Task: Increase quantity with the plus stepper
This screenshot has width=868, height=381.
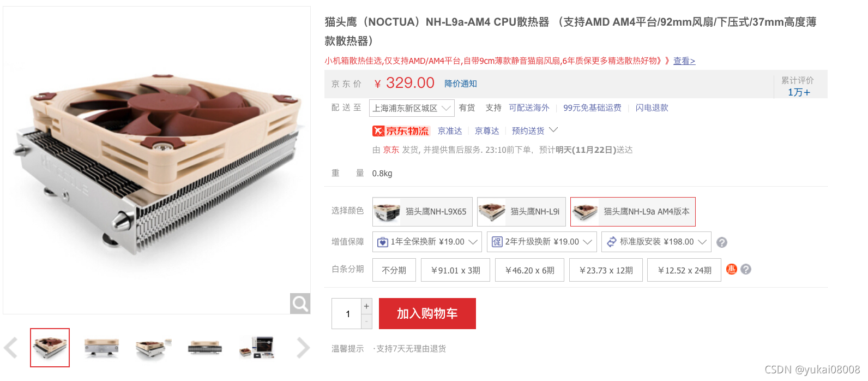Action: tap(366, 306)
